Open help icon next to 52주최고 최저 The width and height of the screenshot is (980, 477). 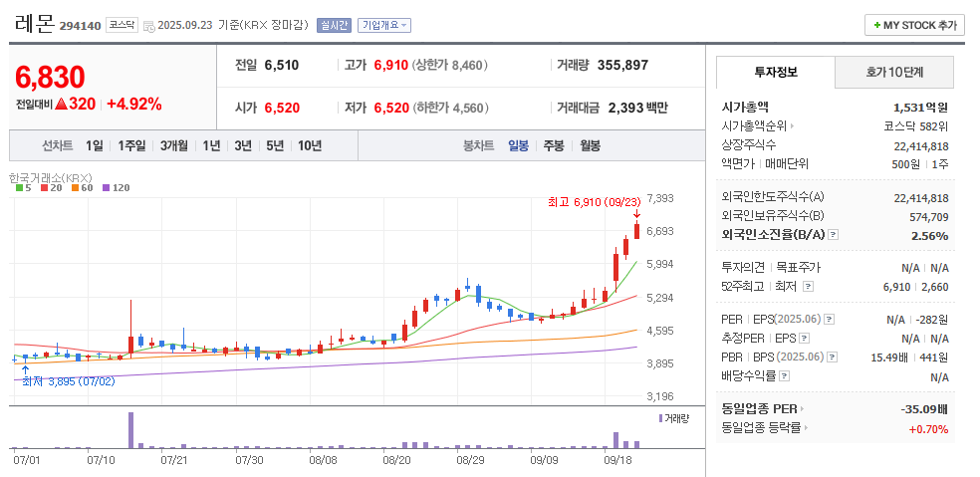coord(808,287)
